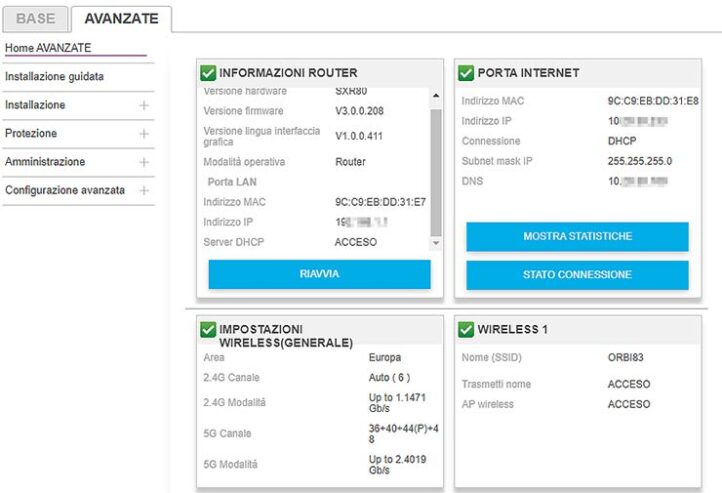Image resolution: width=722 pixels, height=493 pixels.
Task: Expand the Amministrazione sidebar section
Action: pos(144,162)
